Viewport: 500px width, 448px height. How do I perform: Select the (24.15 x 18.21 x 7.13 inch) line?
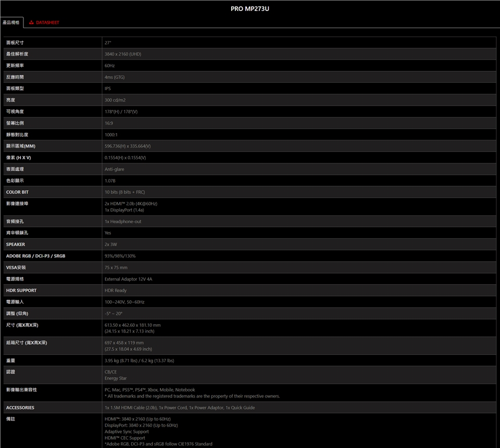tap(130, 331)
